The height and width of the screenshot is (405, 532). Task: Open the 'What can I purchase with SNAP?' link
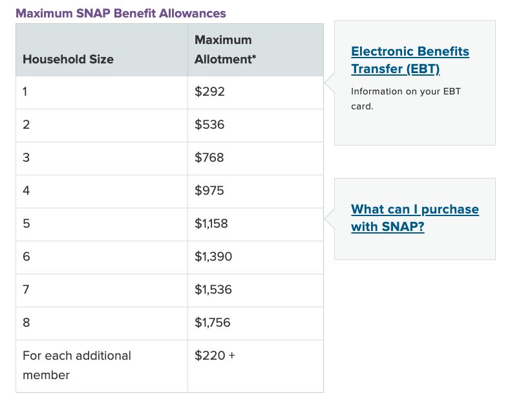[414, 218]
